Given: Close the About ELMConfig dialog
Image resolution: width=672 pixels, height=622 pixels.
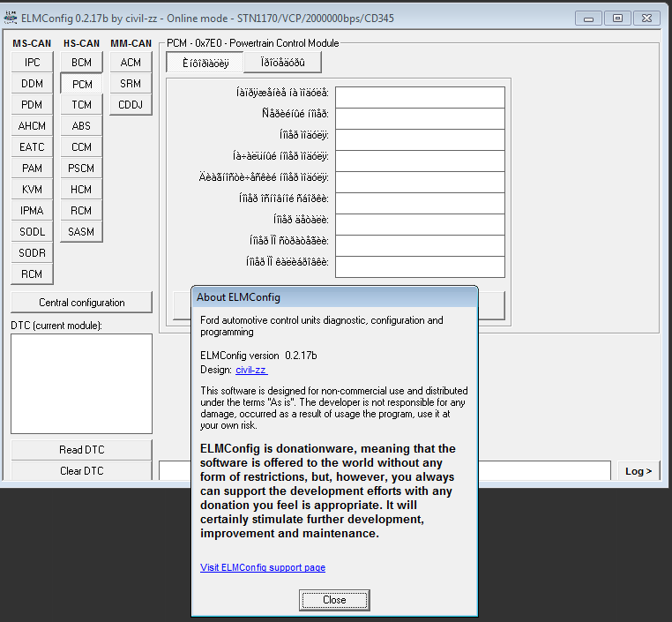Looking at the screenshot, I should pos(334,600).
